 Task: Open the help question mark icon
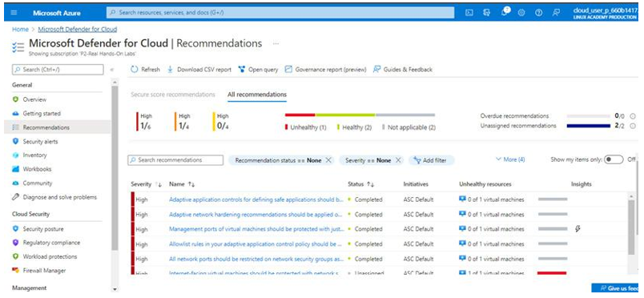coord(538,13)
